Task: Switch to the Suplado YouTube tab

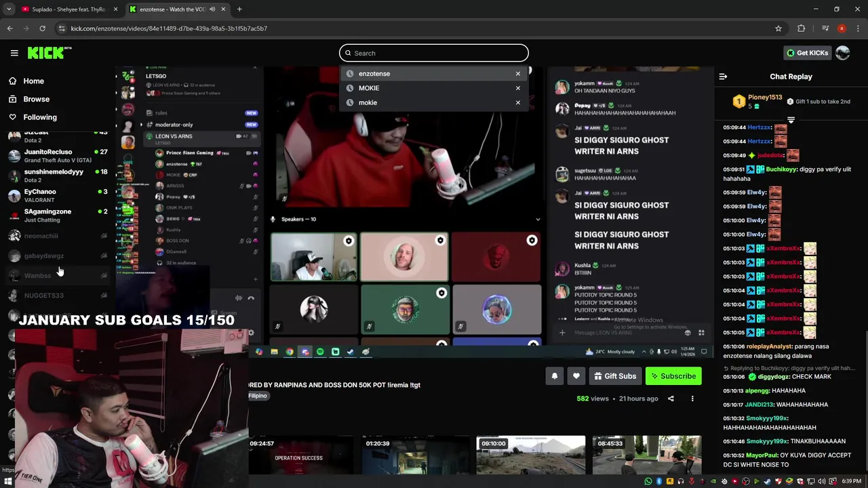Action: (68, 9)
